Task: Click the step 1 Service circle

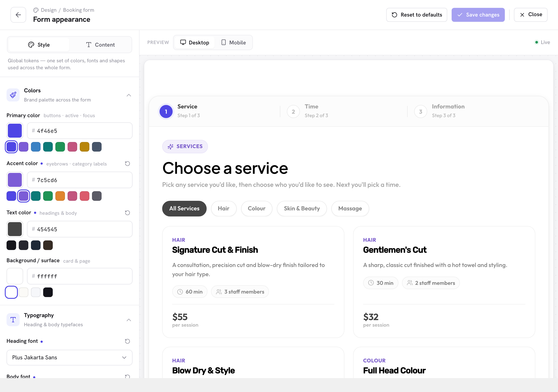Action: 166,112
